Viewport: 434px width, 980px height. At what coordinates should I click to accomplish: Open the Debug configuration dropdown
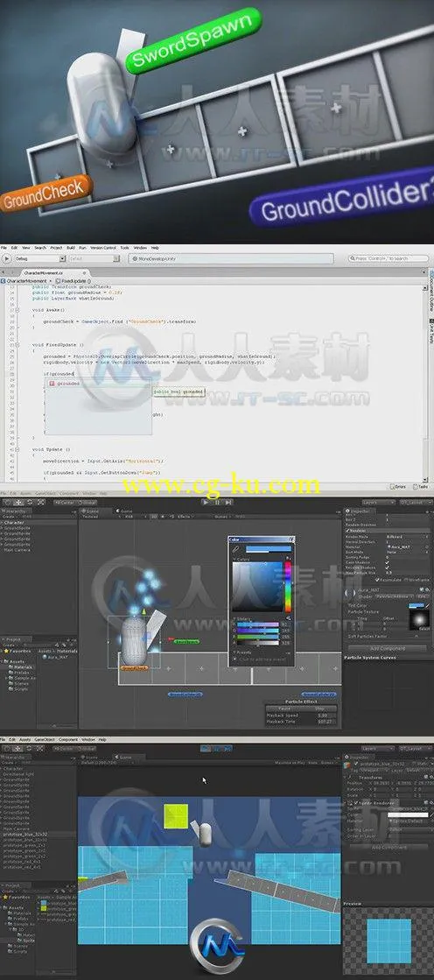tap(40, 258)
